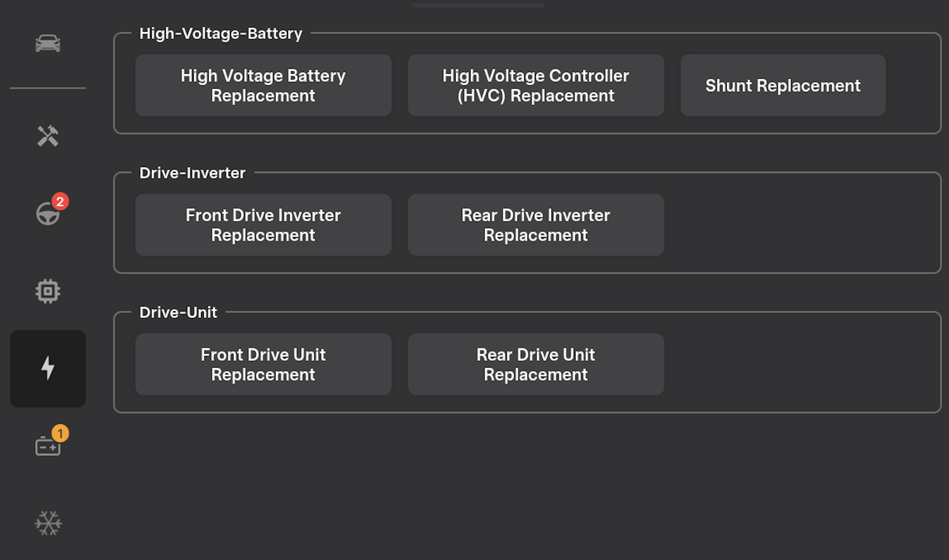
Task: Click the Drive-Unit group heading
Action: pos(178,312)
